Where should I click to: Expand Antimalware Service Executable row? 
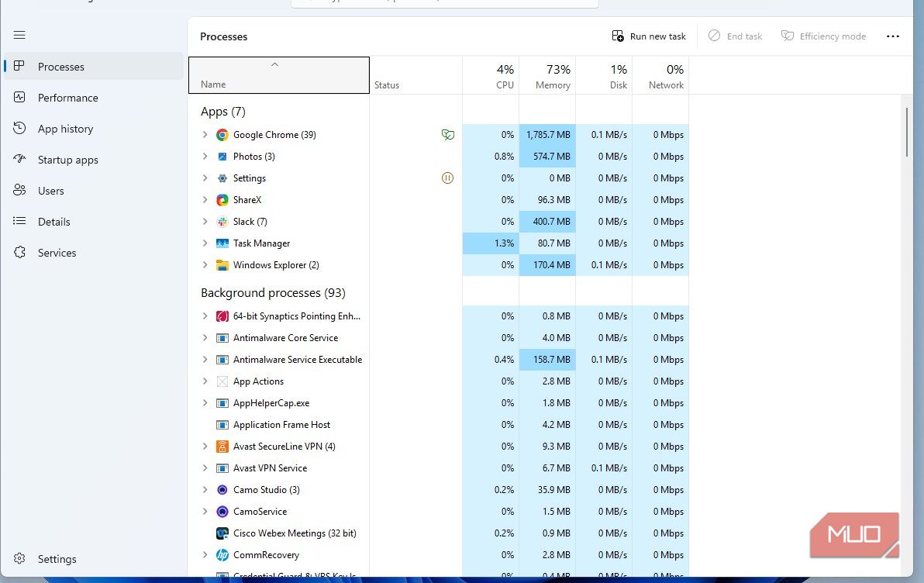pyautogui.click(x=205, y=360)
